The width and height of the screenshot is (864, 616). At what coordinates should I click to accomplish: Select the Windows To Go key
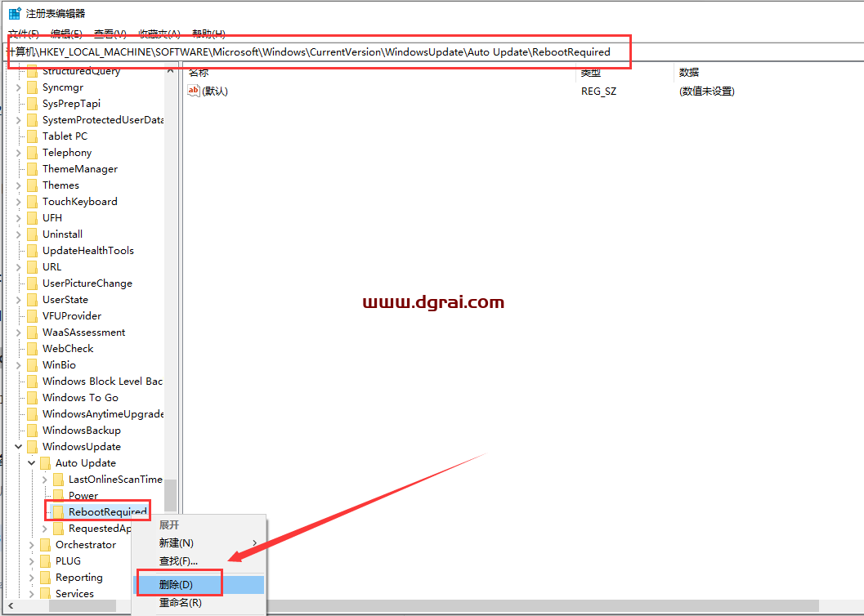[x=80, y=397]
